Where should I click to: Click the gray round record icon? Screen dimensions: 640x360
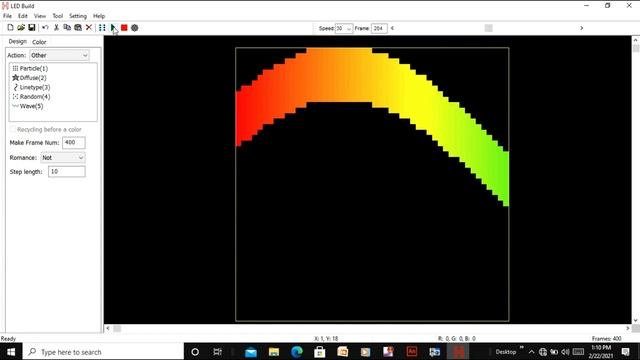point(135,28)
